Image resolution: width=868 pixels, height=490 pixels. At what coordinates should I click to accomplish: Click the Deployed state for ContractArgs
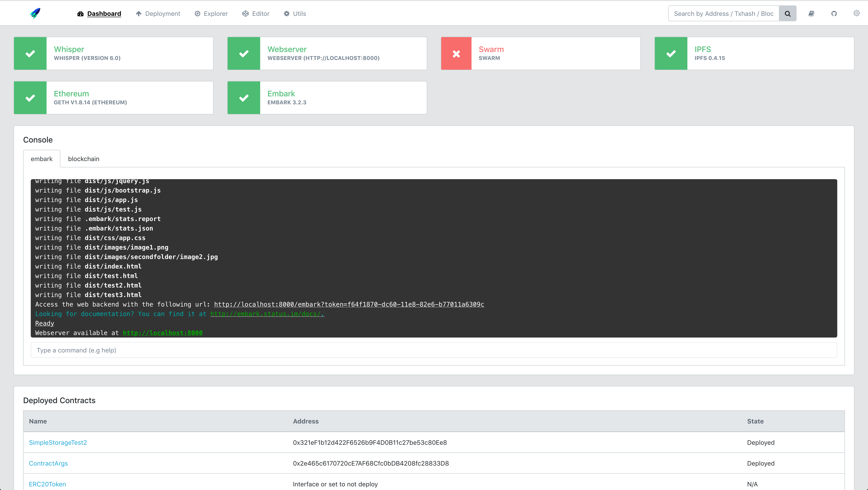coord(760,463)
